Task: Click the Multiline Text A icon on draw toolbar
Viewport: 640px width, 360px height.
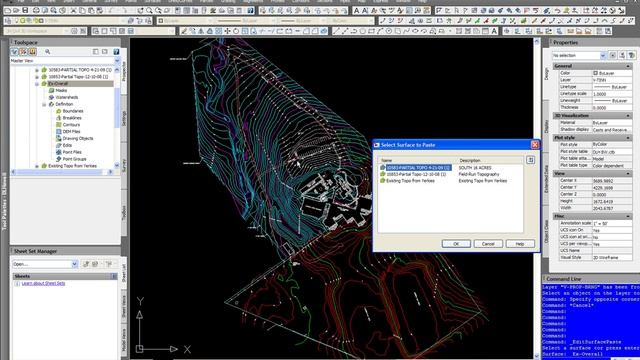Action: point(494,31)
